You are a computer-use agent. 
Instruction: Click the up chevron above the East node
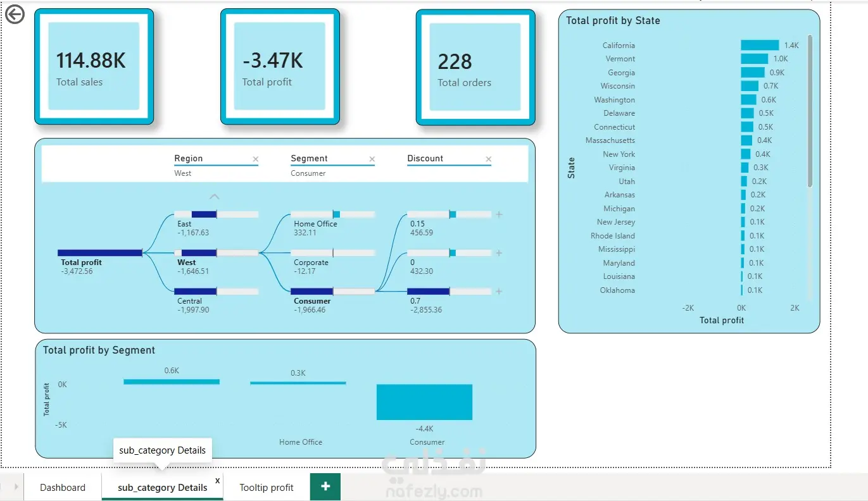coord(215,197)
